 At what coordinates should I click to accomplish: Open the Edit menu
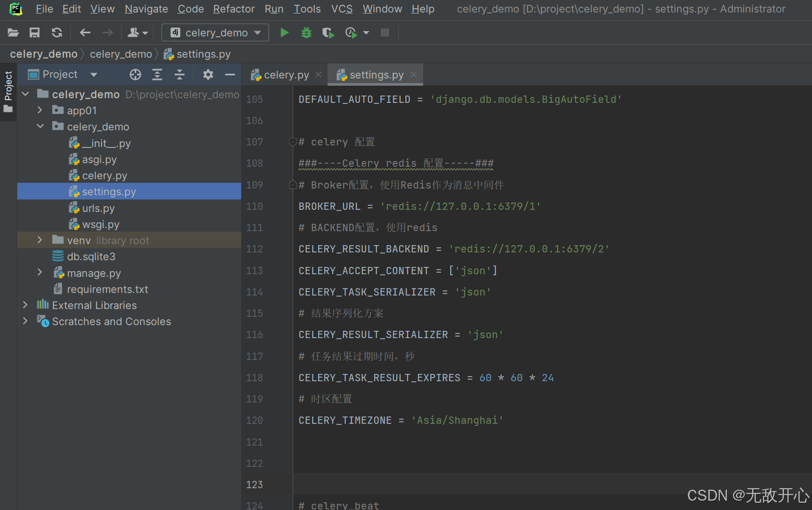(72, 9)
